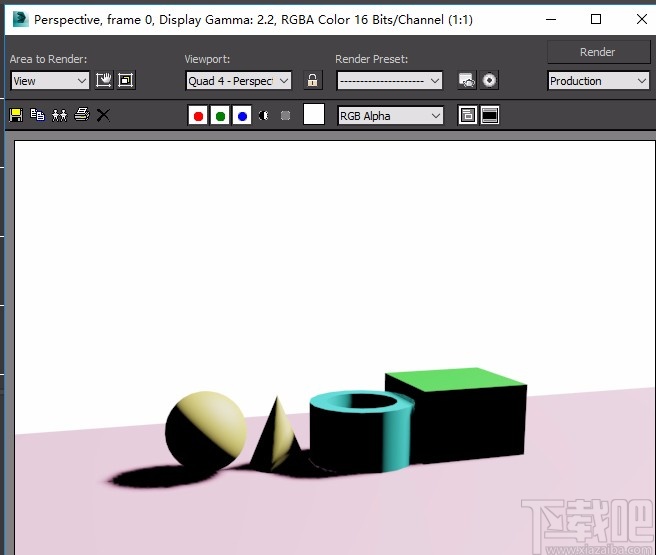The height and width of the screenshot is (555, 656).
Task: Click the Auto Region Selected icon
Action: pyautogui.click(x=126, y=80)
